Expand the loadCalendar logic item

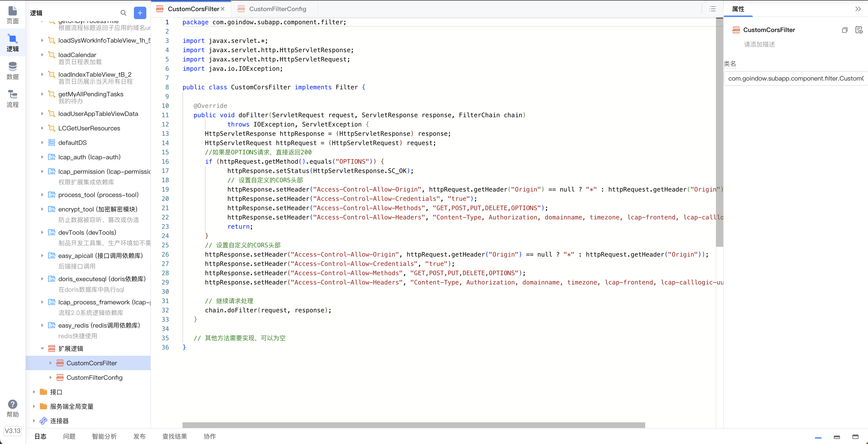[x=42, y=54]
